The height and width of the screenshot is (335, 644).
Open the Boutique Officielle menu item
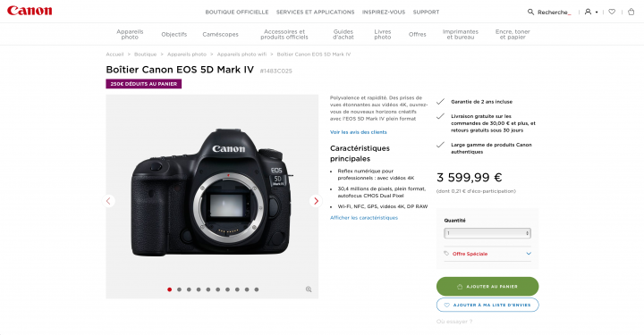pos(237,13)
